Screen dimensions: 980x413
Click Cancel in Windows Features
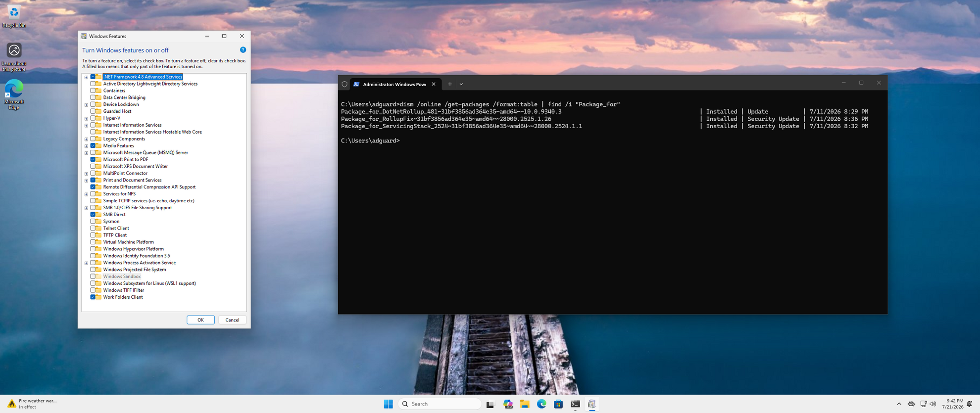232,320
